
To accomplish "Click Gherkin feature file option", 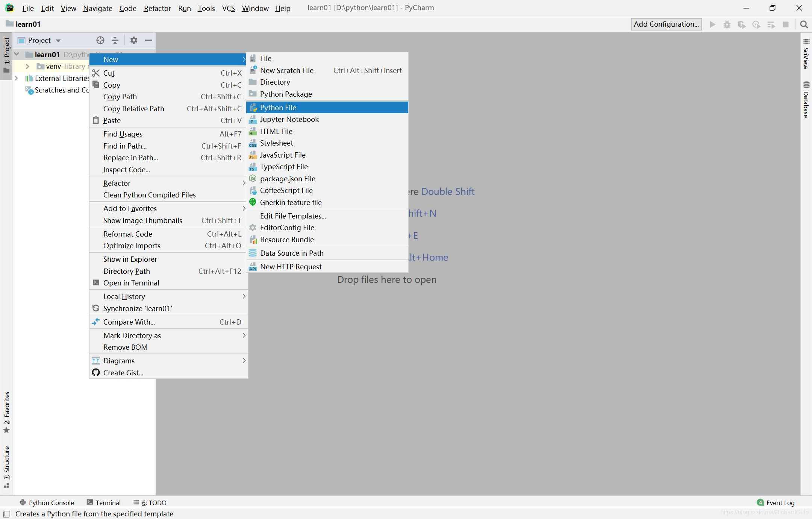I will [291, 202].
